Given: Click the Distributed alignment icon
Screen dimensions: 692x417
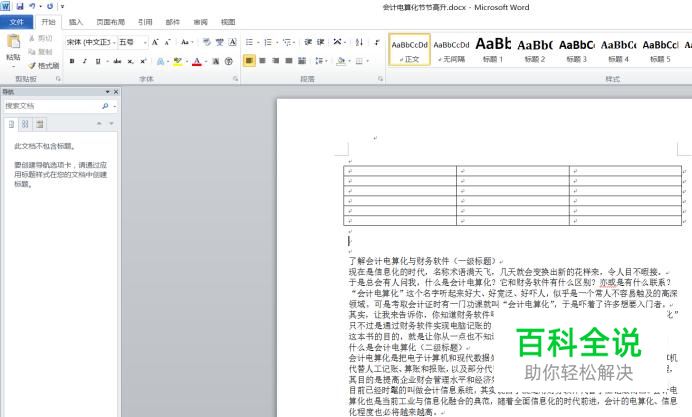Looking at the screenshot, I should click(x=302, y=60).
